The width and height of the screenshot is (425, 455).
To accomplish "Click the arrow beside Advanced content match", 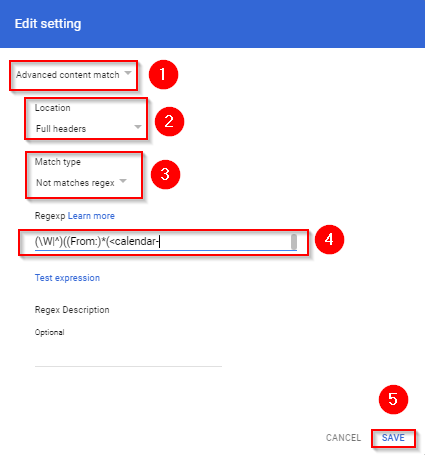I will click(128, 73).
